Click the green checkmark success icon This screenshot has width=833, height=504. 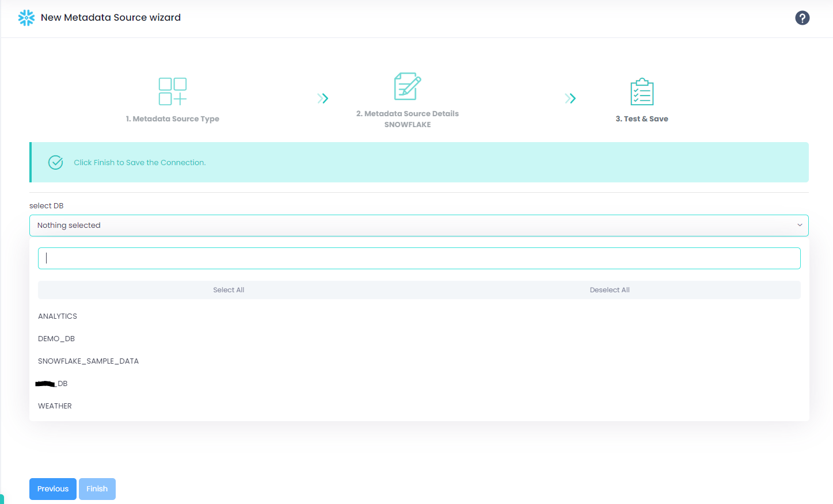click(x=56, y=163)
